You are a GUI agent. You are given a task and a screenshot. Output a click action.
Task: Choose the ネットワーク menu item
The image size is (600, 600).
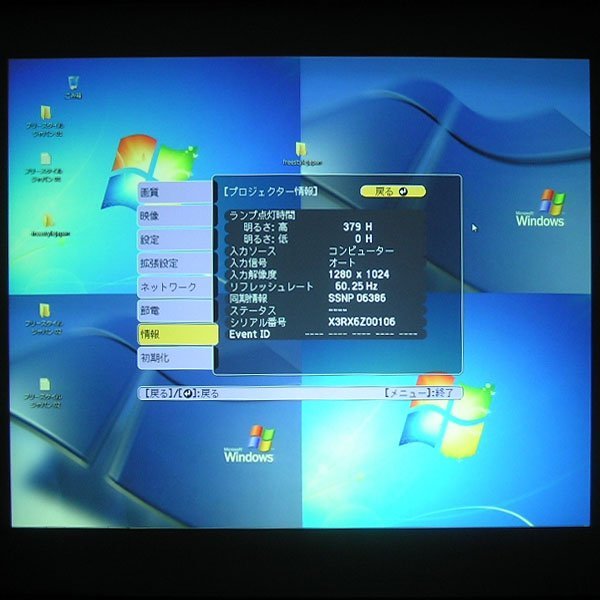175,287
